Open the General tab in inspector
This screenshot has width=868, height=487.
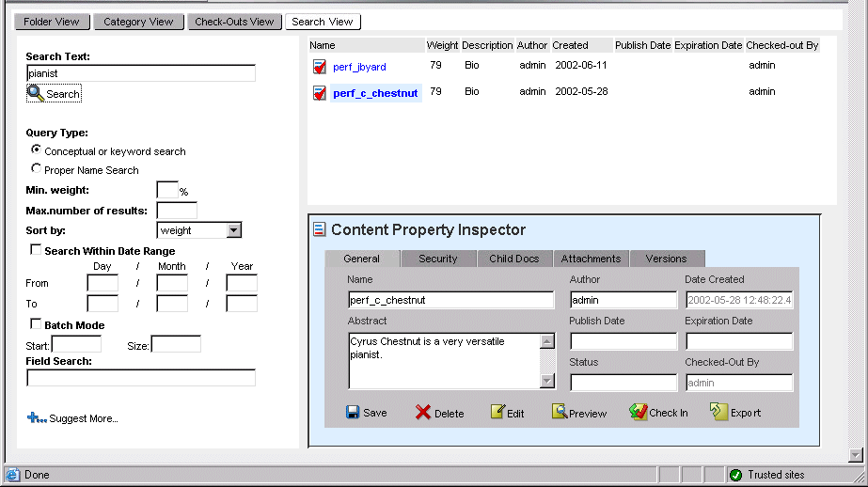click(361, 259)
